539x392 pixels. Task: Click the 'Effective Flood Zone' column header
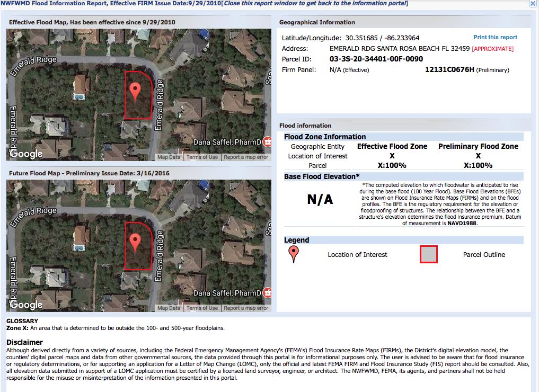tap(392, 146)
